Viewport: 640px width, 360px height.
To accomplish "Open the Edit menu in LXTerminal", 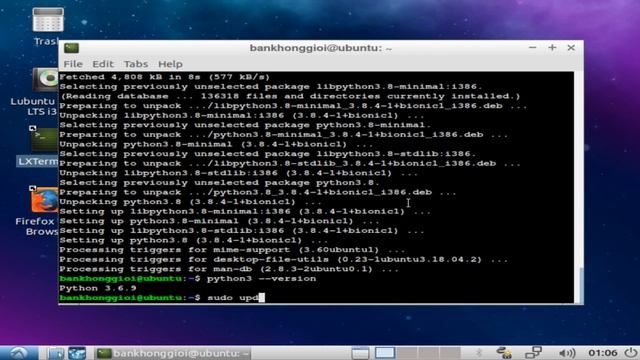I will [102, 64].
